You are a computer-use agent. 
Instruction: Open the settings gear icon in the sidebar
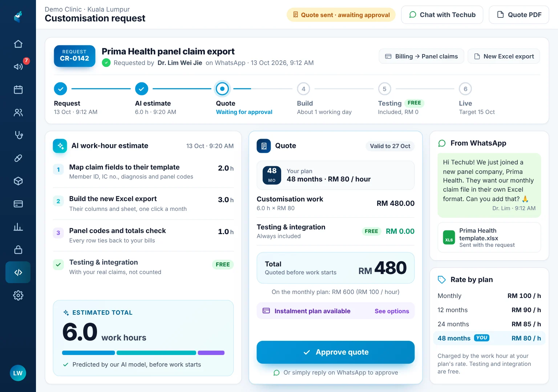(18, 295)
